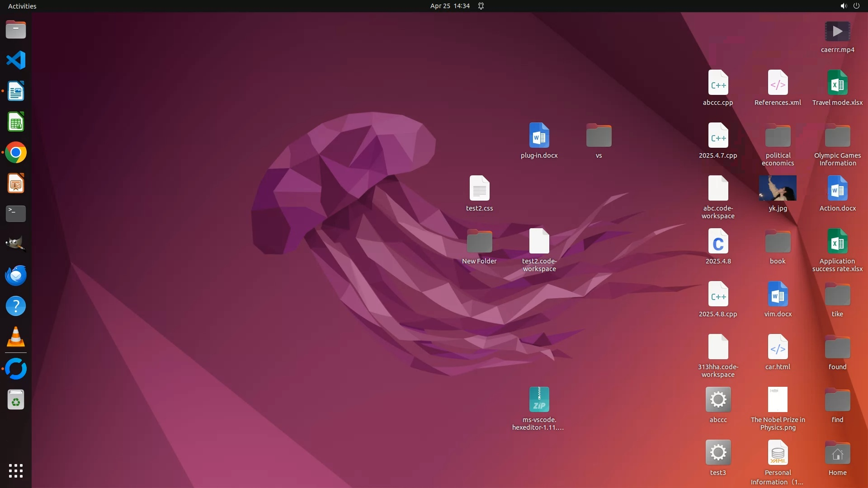Viewport: 868px width, 488px height.
Task: Click the Help question mark icon
Action: click(x=16, y=306)
